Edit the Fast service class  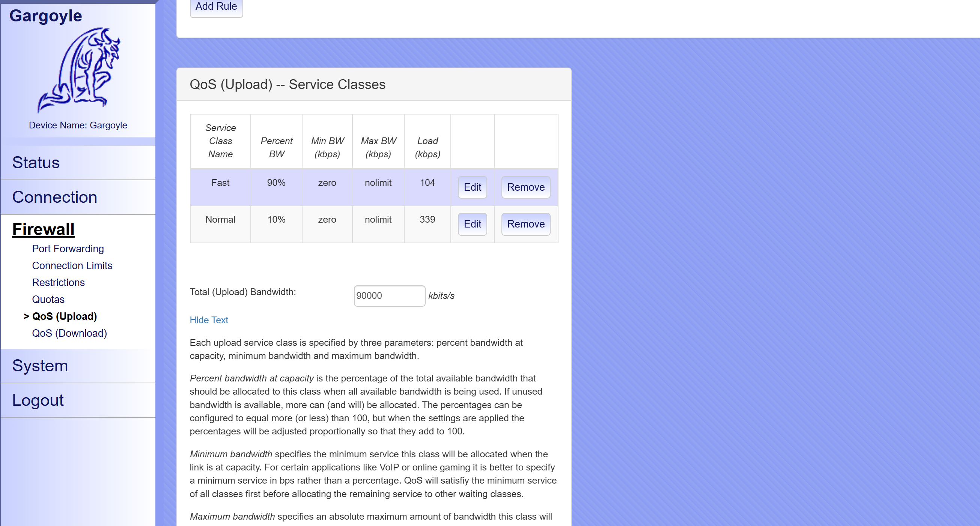[x=473, y=187]
